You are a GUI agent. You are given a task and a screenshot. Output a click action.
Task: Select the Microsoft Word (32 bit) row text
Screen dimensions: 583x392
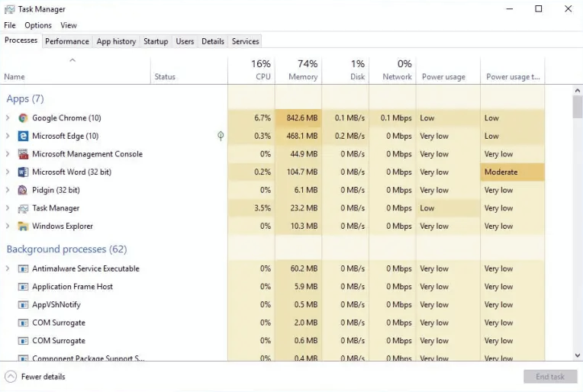click(x=72, y=172)
